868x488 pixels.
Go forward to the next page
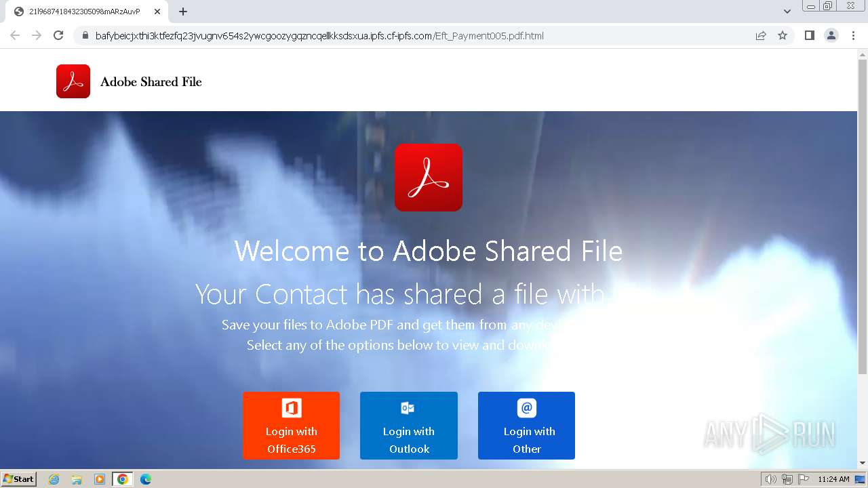[37, 35]
